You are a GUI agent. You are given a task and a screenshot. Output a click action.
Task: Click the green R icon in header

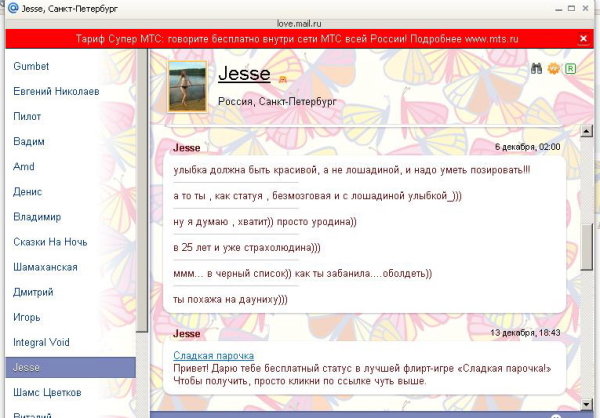(570, 69)
